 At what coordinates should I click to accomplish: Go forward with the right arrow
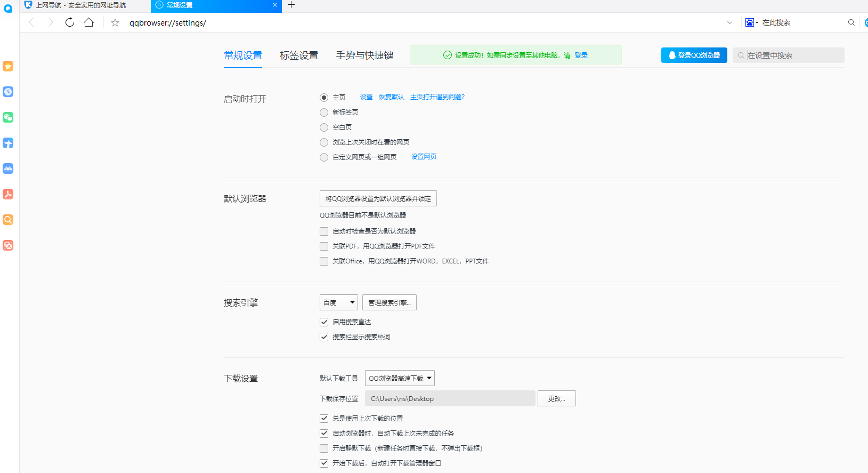pos(51,22)
